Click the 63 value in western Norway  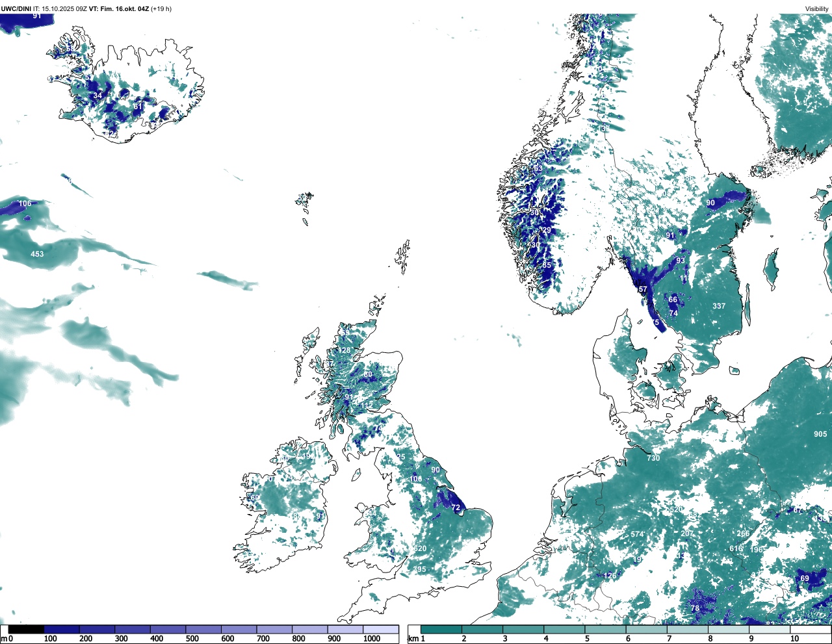(538, 169)
